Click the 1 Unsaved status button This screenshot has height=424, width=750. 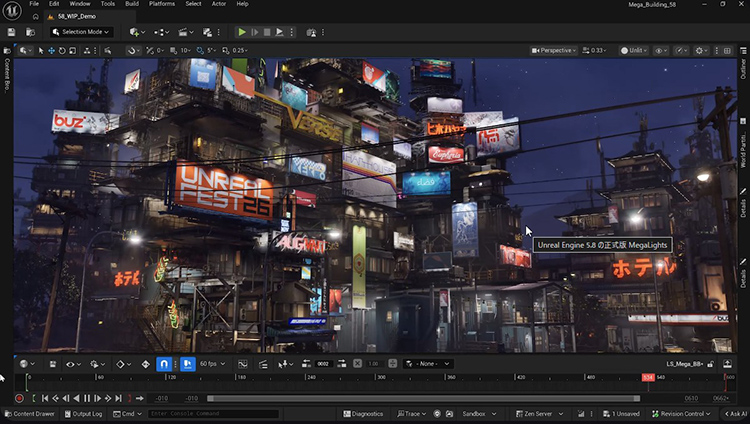[621, 414]
